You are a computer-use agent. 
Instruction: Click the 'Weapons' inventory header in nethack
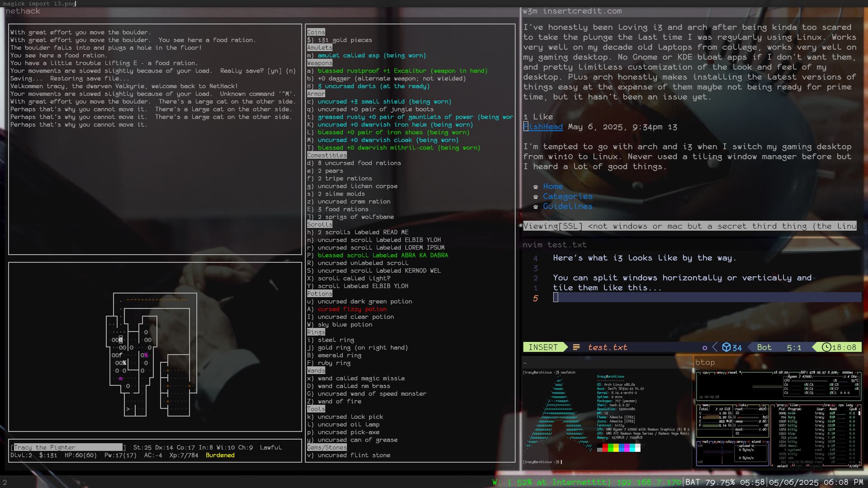pyautogui.click(x=319, y=63)
